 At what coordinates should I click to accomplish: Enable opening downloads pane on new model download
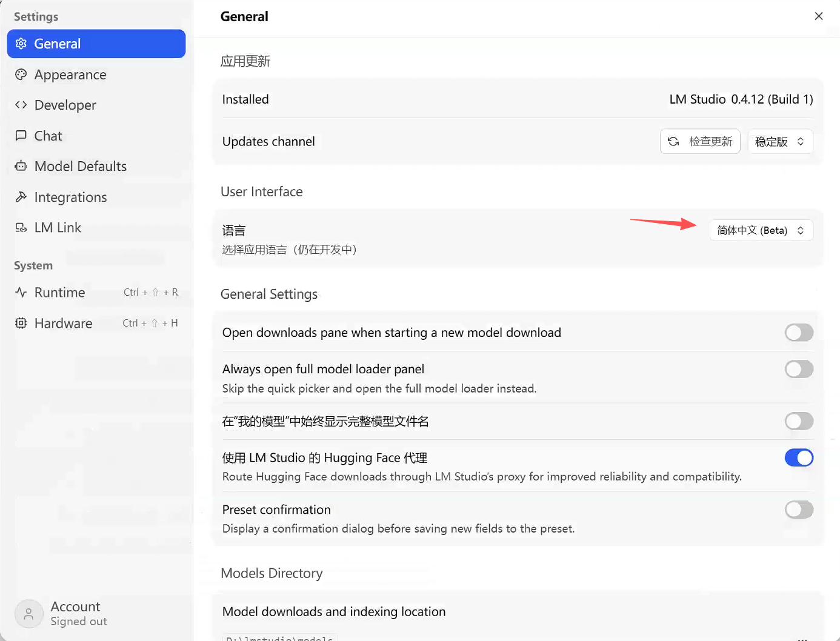click(x=799, y=333)
